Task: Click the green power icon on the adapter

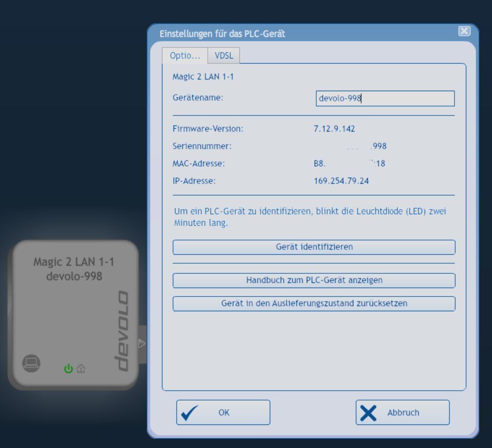Action: [68, 368]
